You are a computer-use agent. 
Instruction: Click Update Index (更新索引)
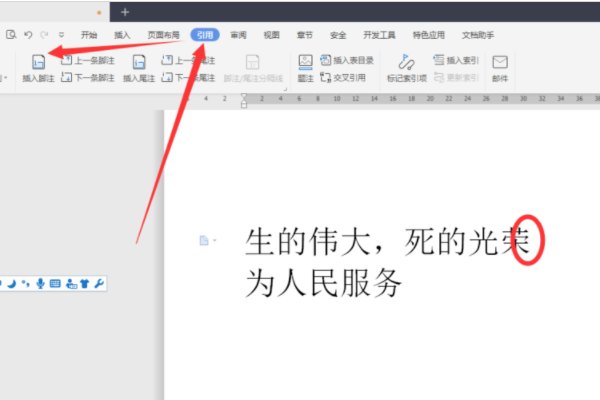(x=456, y=78)
